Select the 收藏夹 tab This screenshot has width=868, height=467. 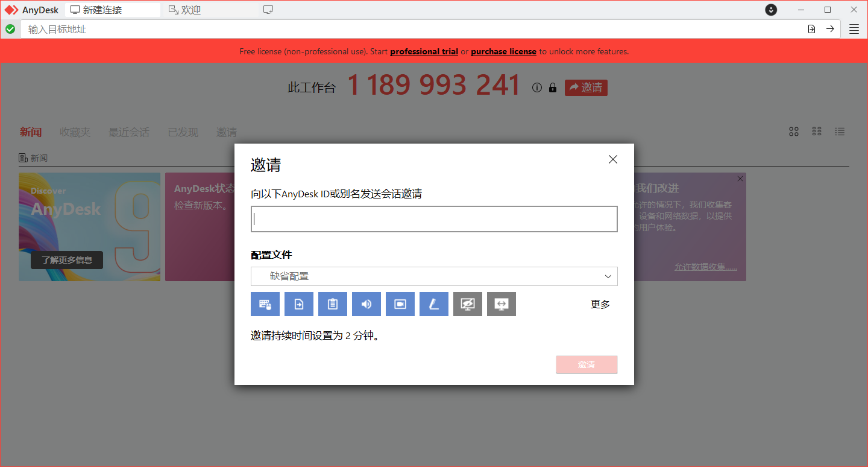(x=75, y=132)
